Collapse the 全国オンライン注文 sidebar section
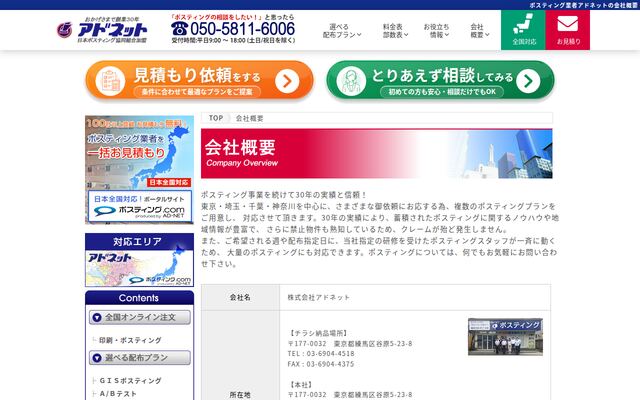Screen dimensions: 640x400 click(140, 317)
